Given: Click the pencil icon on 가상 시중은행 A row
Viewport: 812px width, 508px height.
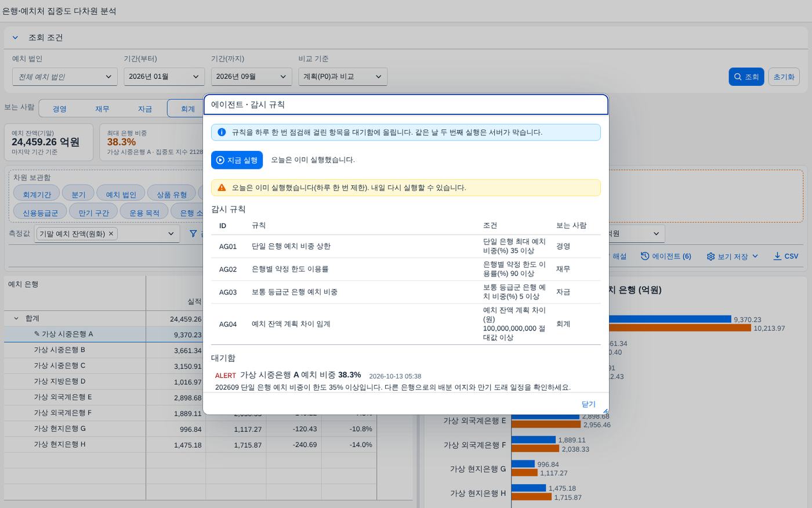Looking at the screenshot, I should (x=37, y=334).
